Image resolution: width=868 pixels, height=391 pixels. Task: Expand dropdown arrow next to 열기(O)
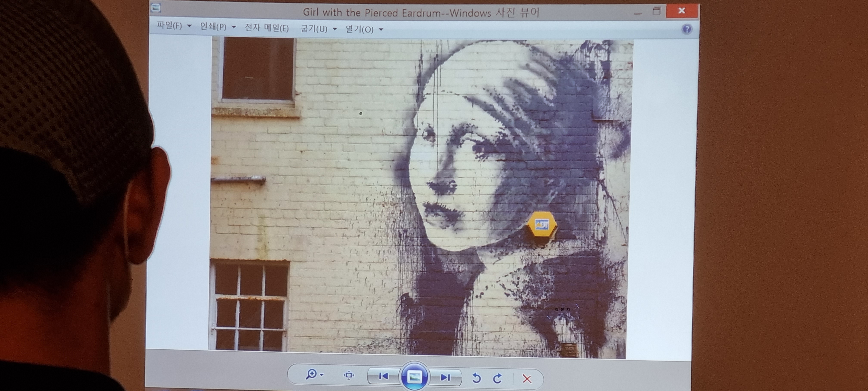point(381,30)
